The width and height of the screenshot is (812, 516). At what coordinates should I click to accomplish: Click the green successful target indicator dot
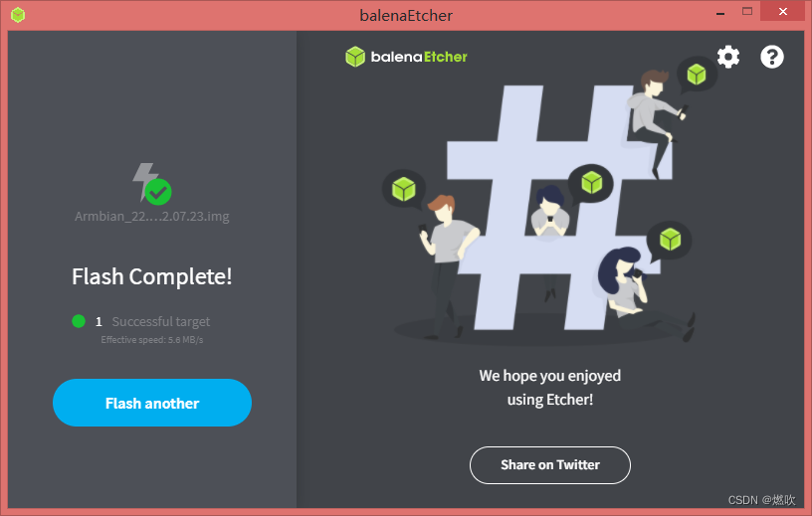pos(79,321)
